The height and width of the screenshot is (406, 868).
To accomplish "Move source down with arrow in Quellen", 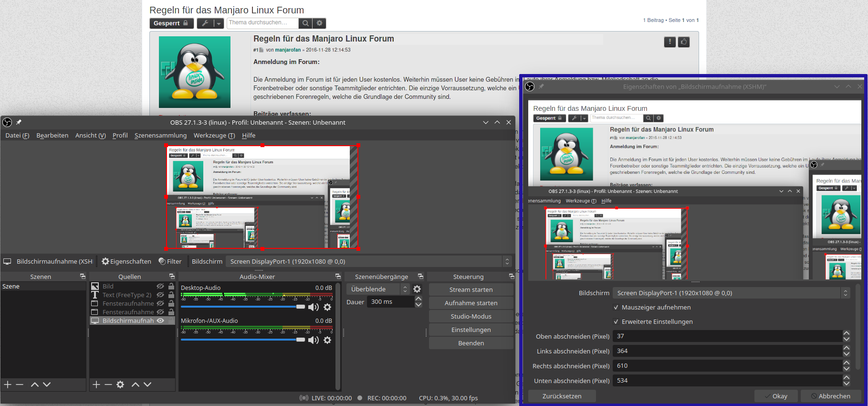I will 147,385.
